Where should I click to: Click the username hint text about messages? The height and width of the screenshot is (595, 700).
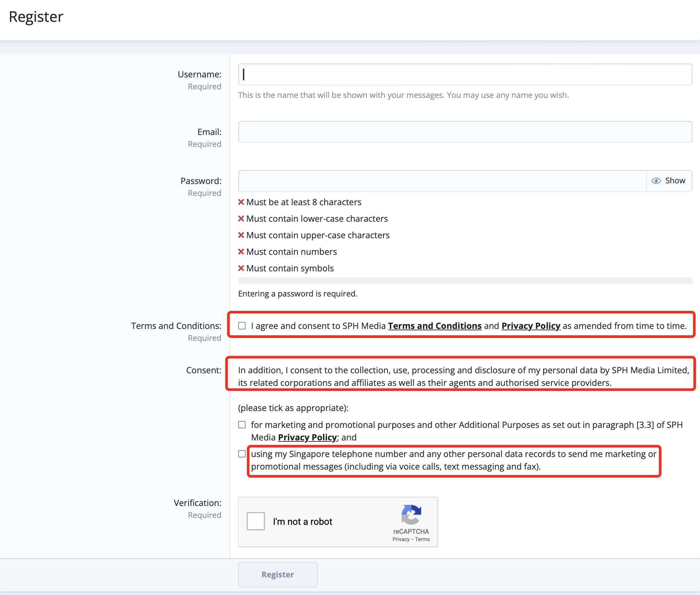pos(403,95)
